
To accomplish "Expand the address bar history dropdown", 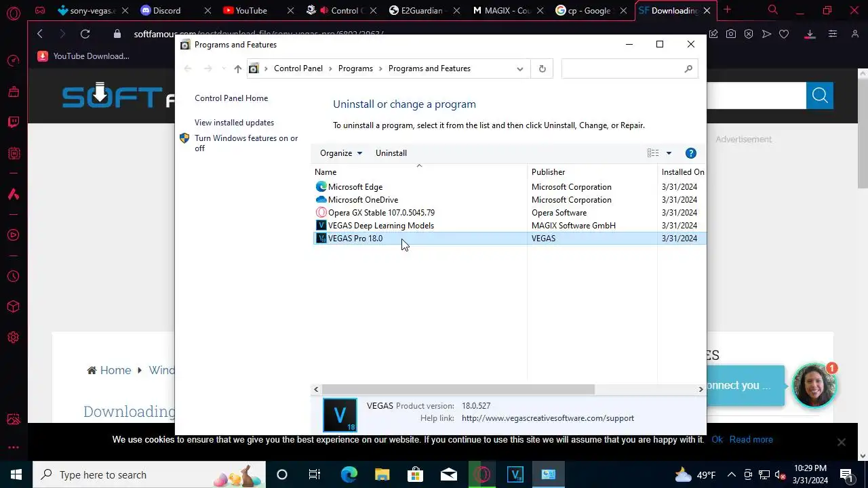I will (519, 68).
